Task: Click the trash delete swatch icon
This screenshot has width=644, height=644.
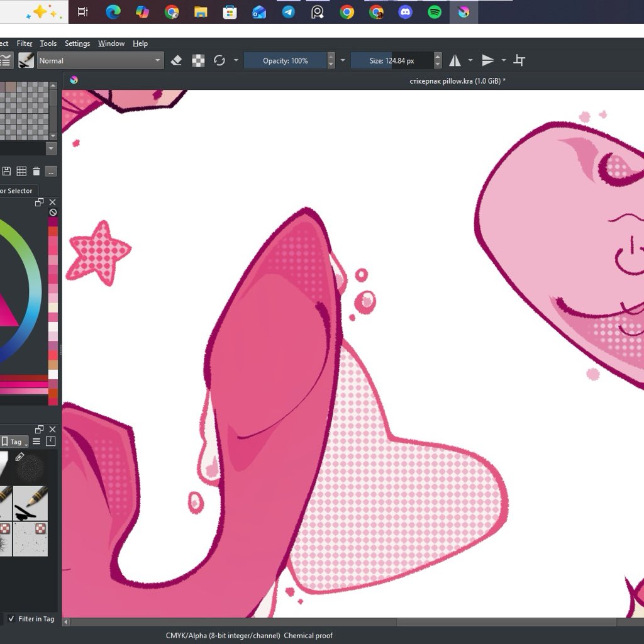Action: coord(36,171)
